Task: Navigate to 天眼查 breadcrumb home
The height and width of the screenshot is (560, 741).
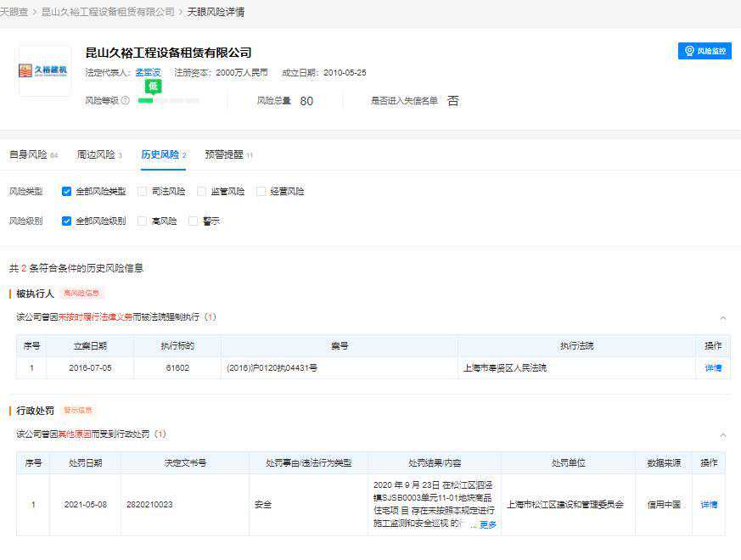Action: click(14, 12)
